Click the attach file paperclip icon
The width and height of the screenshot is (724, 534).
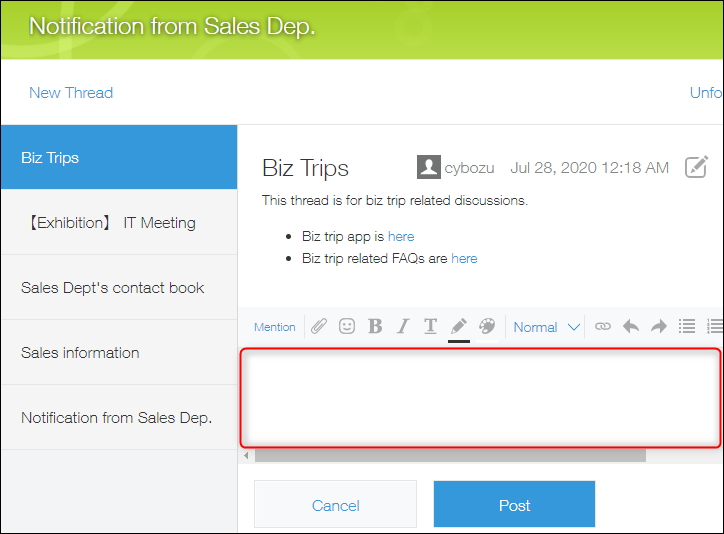(x=319, y=326)
